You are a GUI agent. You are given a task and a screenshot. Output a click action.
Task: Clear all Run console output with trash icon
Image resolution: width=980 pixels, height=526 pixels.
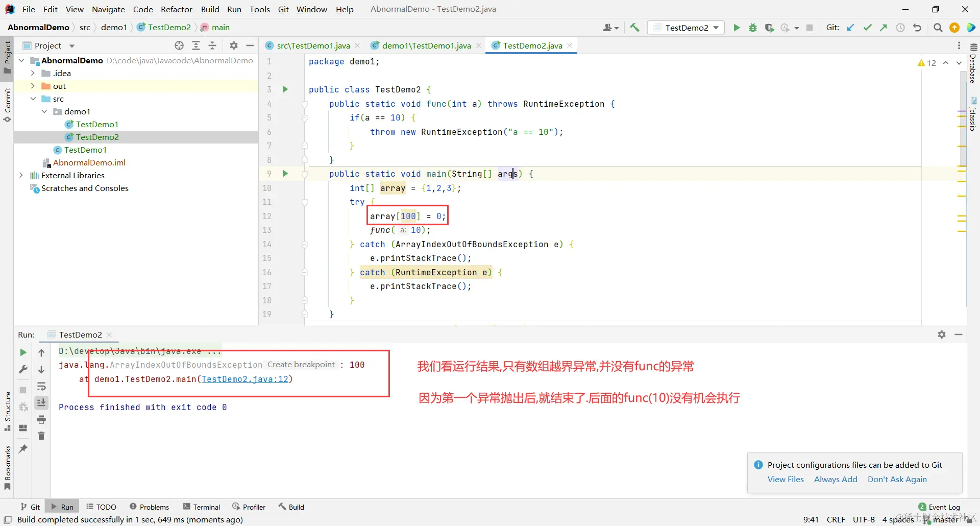click(x=42, y=436)
